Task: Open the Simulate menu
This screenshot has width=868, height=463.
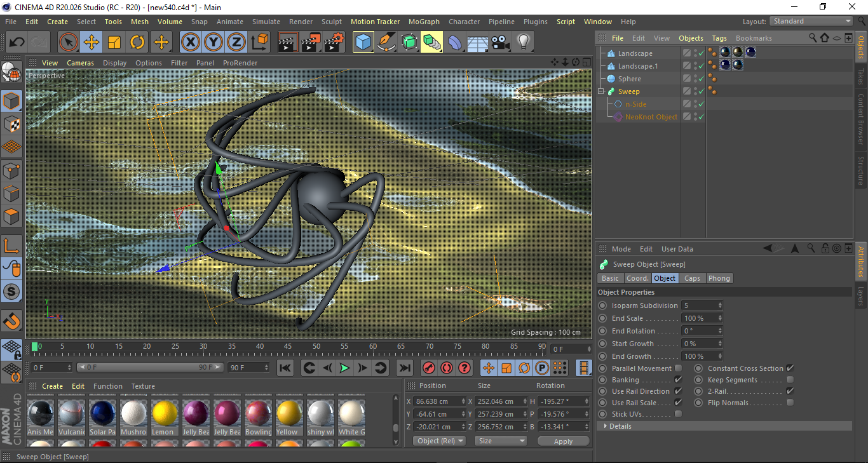Action: coord(266,22)
